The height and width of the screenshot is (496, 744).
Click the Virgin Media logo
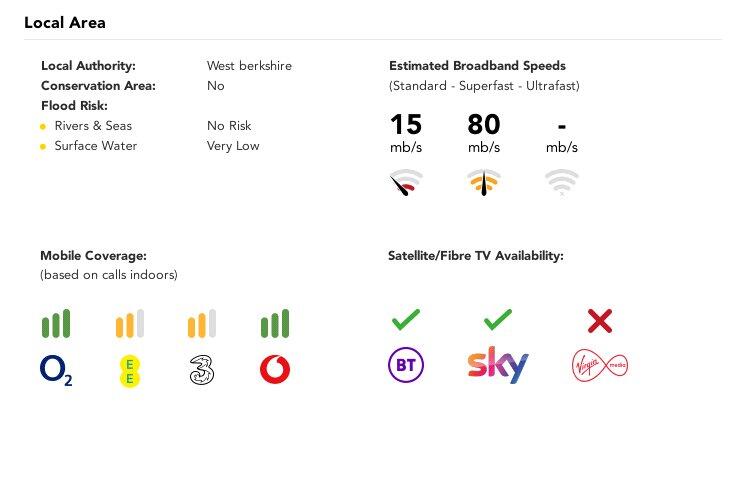[x=599, y=365]
